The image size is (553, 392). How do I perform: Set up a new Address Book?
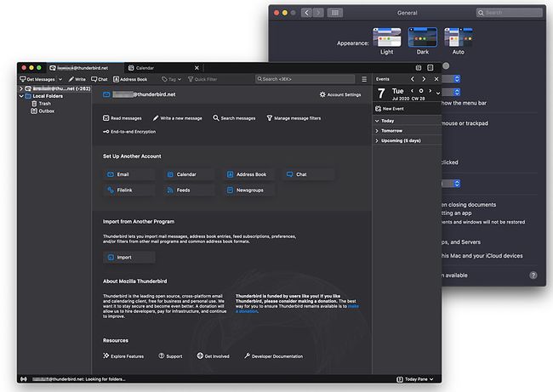249,174
